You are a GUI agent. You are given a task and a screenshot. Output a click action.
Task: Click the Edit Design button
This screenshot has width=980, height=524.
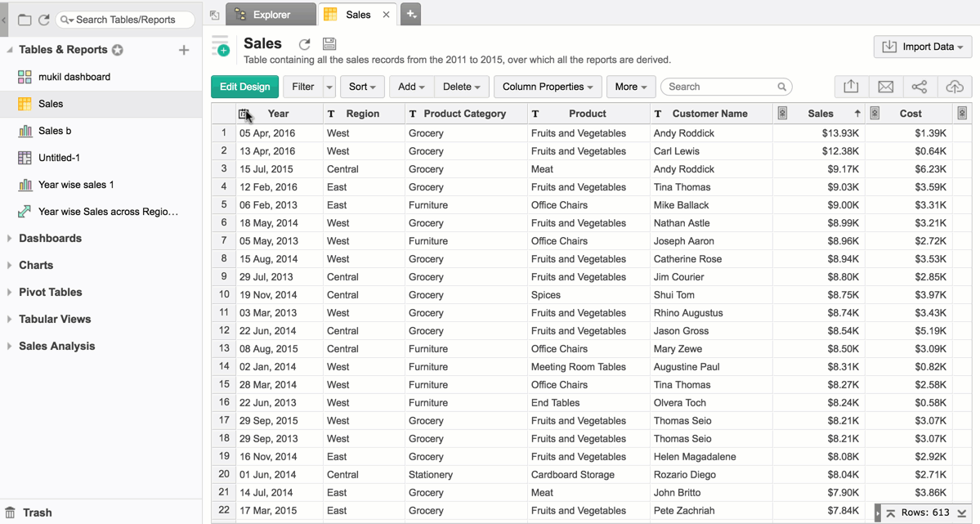(244, 87)
